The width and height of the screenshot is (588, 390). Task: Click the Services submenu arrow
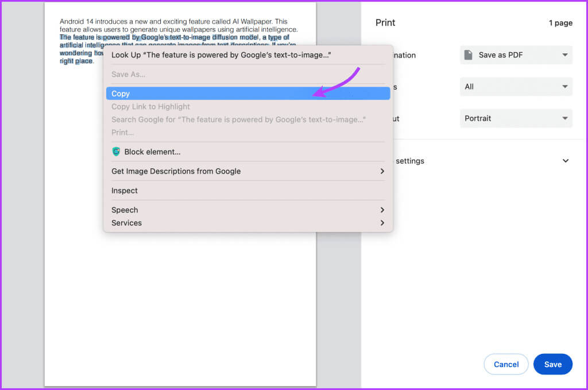(x=382, y=223)
